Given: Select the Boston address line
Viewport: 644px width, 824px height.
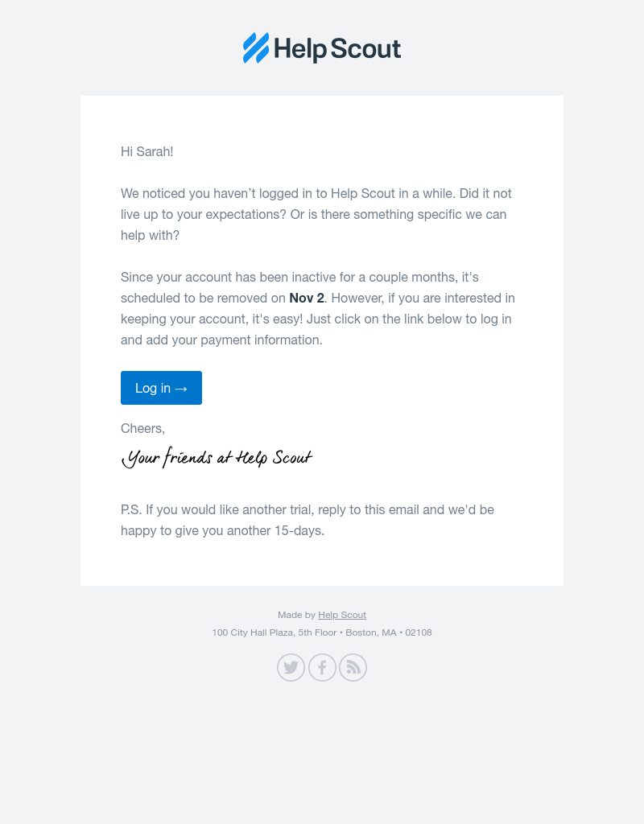Looking at the screenshot, I should point(322,632).
